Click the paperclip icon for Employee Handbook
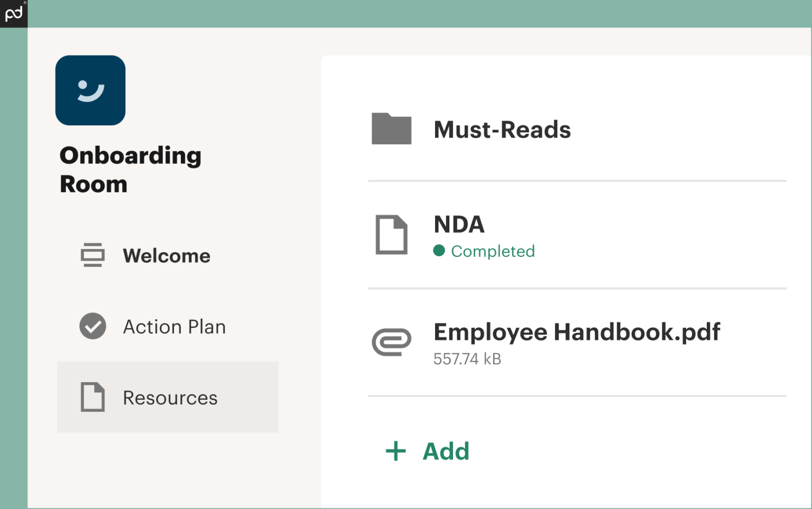This screenshot has width=812, height=509. 391,342
